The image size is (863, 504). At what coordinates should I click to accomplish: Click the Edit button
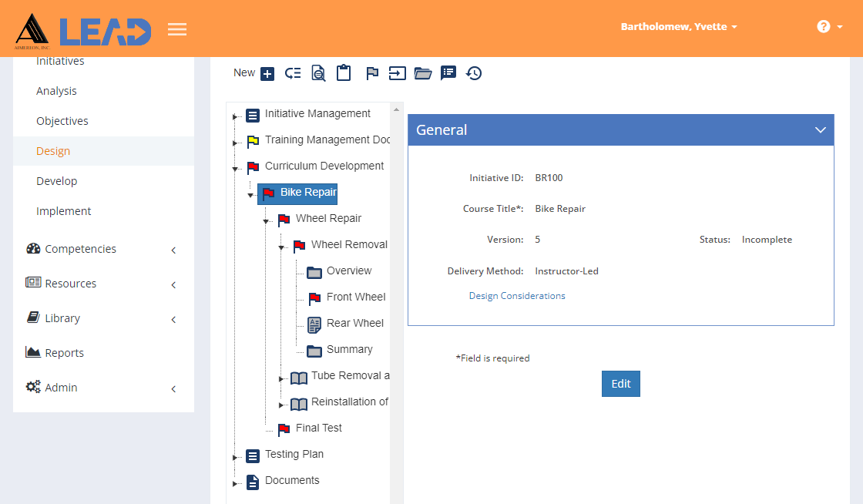tap(621, 384)
